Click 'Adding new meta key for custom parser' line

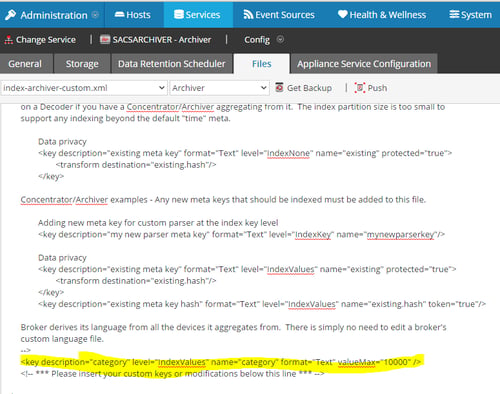point(158,223)
